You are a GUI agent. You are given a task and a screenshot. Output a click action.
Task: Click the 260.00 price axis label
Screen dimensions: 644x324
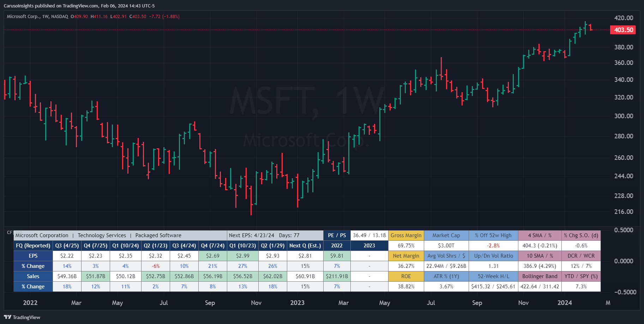624,158
